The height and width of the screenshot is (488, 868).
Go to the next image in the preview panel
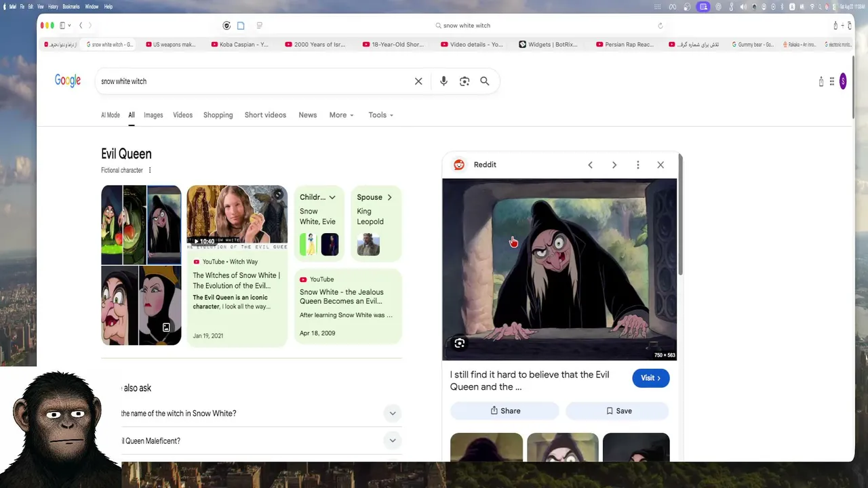coord(614,165)
